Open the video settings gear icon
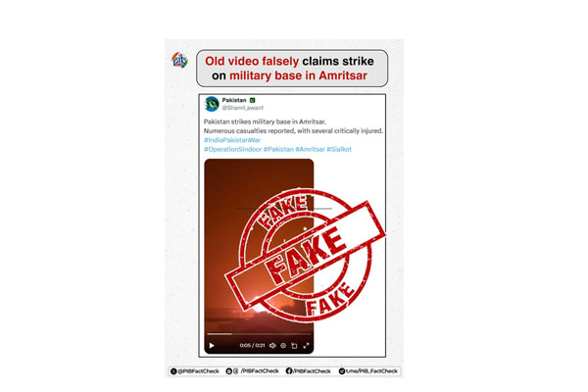This screenshot has height=392, width=588. tap(283, 346)
